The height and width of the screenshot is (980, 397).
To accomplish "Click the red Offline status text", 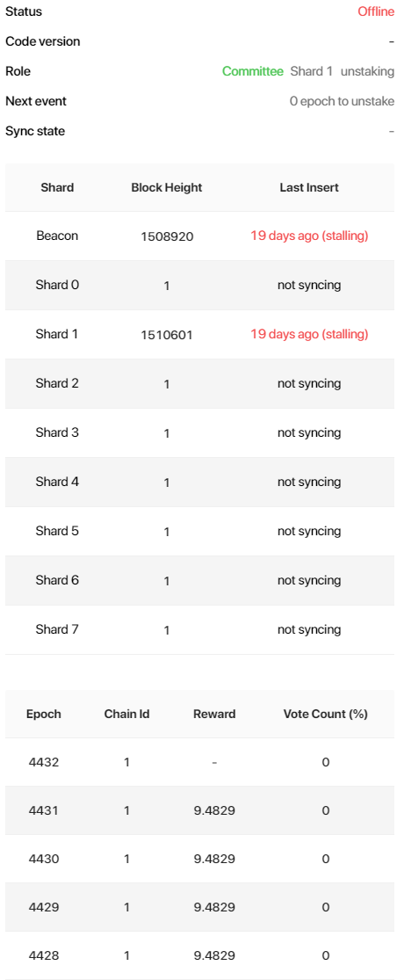I will point(376,12).
